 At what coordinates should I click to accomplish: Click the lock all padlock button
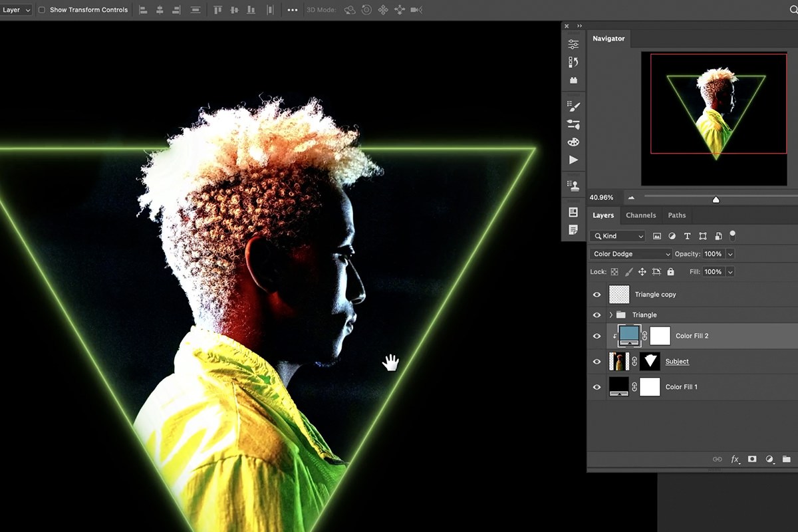[x=670, y=272]
